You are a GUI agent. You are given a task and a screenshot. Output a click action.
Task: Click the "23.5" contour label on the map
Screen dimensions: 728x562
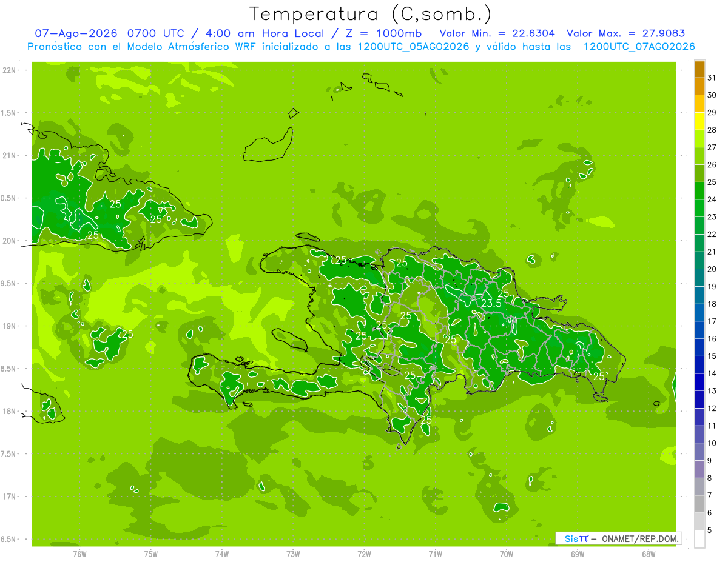(491, 303)
